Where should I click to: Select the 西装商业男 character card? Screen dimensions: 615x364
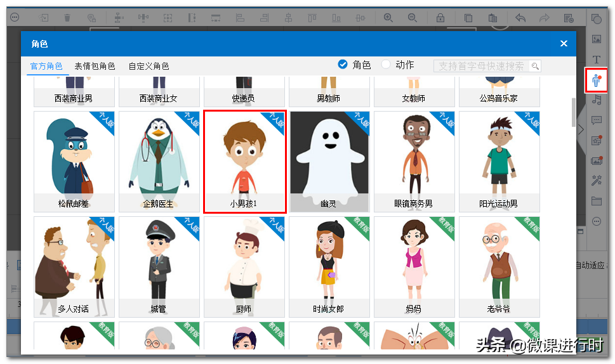tap(74, 92)
